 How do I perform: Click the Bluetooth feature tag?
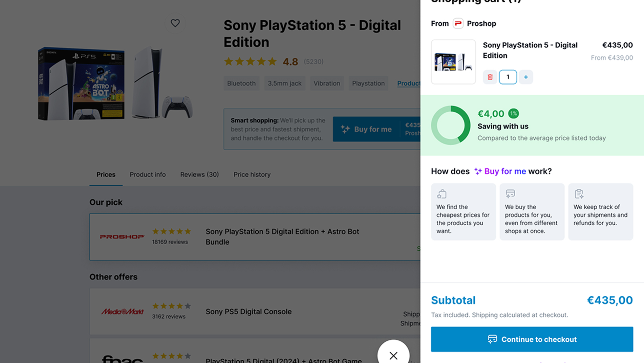241,84
